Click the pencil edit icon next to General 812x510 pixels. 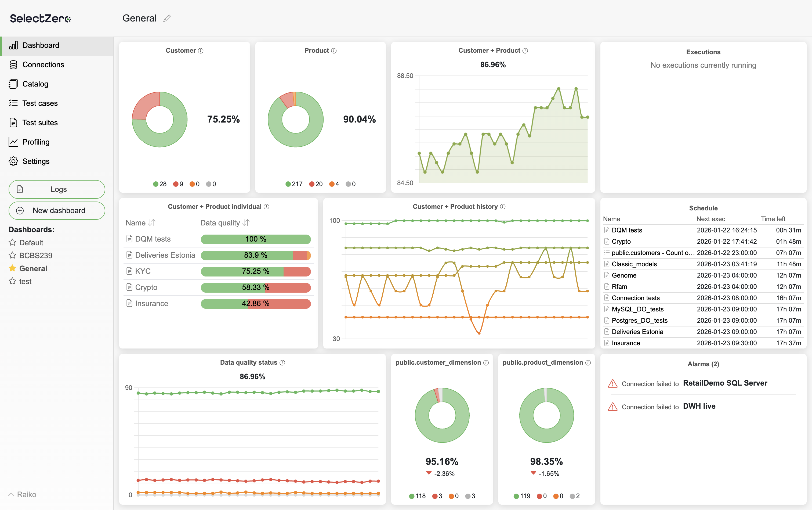pos(167,18)
